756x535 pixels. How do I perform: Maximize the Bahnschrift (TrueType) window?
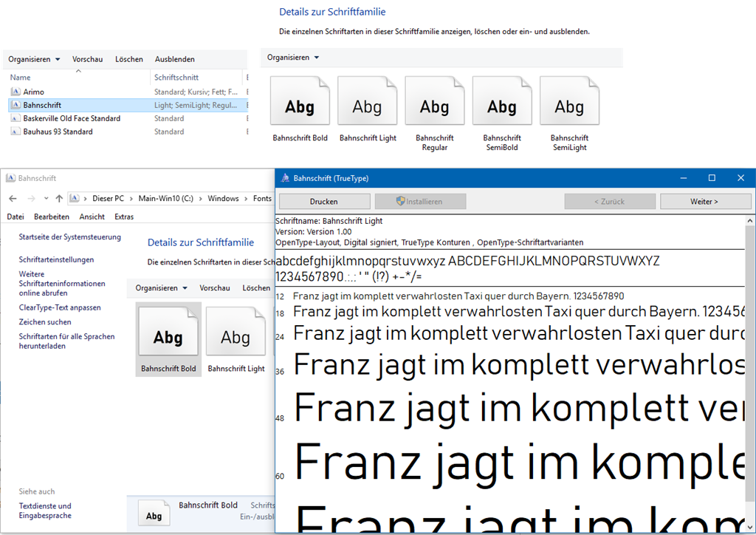point(712,178)
